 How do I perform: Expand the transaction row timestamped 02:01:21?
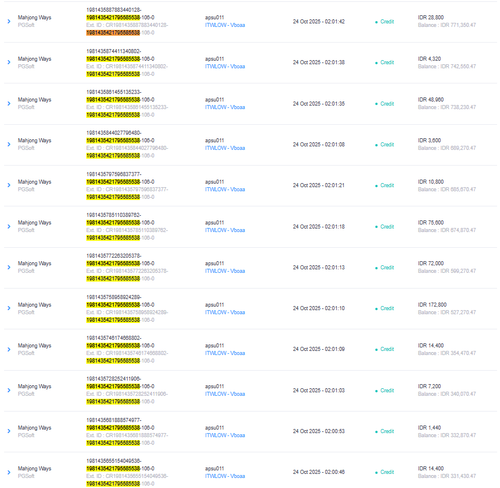[9, 185]
